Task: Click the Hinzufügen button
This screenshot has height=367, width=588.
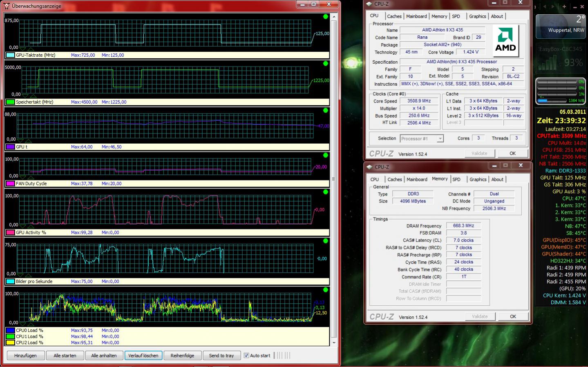Action: coord(25,356)
